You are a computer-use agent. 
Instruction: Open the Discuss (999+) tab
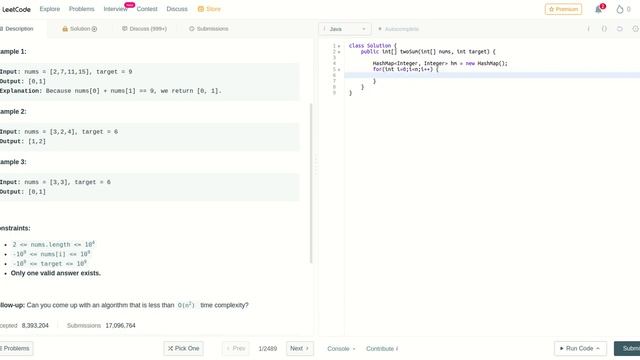click(x=144, y=29)
